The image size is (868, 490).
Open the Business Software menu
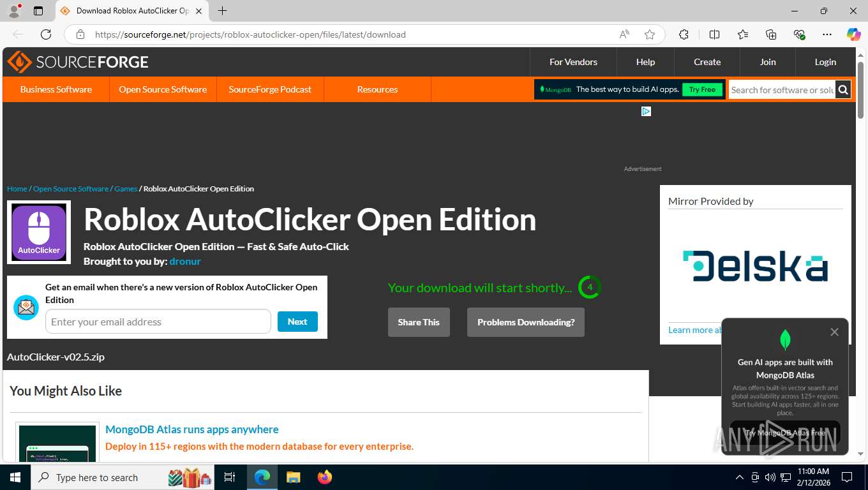point(56,89)
